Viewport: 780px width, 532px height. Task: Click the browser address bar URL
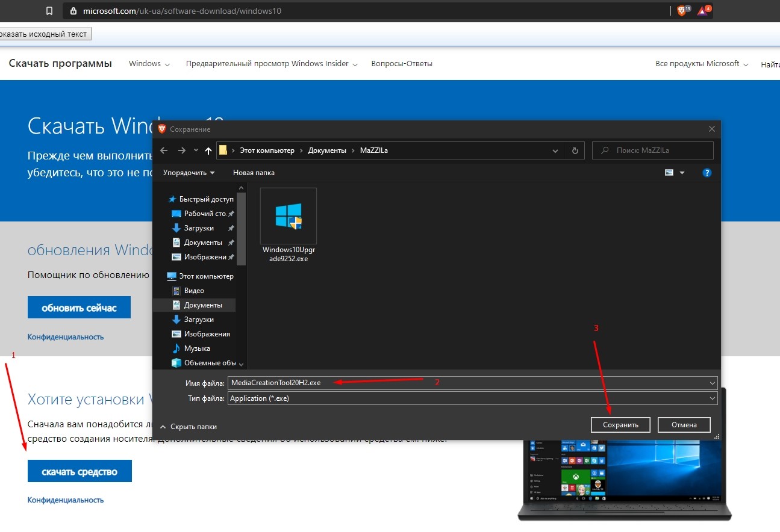click(183, 11)
